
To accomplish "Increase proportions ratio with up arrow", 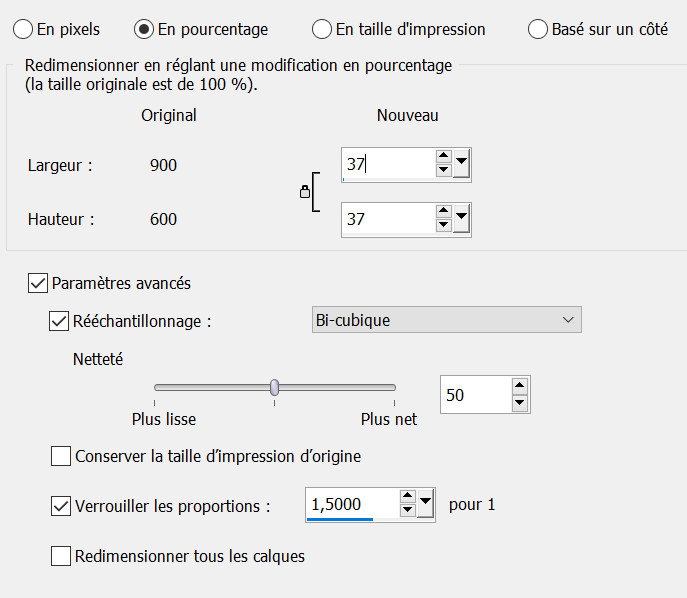I will 407,497.
